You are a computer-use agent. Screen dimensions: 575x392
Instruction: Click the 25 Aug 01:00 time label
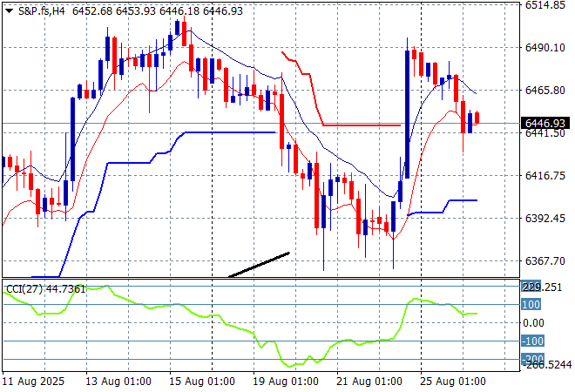pyautogui.click(x=453, y=382)
